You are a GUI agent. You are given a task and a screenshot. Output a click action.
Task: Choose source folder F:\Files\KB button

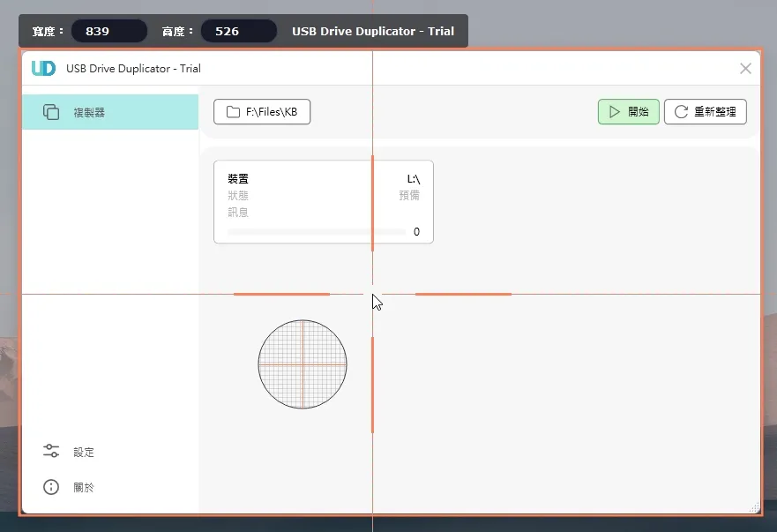[262, 112]
